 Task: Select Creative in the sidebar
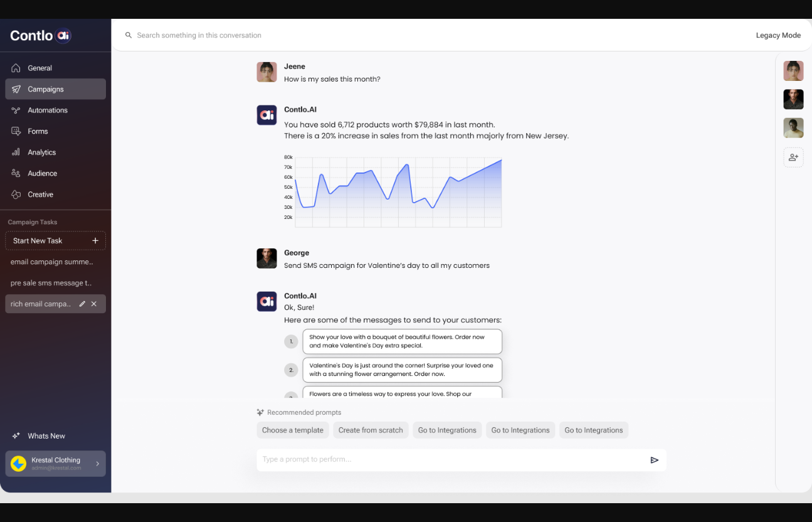(40, 194)
